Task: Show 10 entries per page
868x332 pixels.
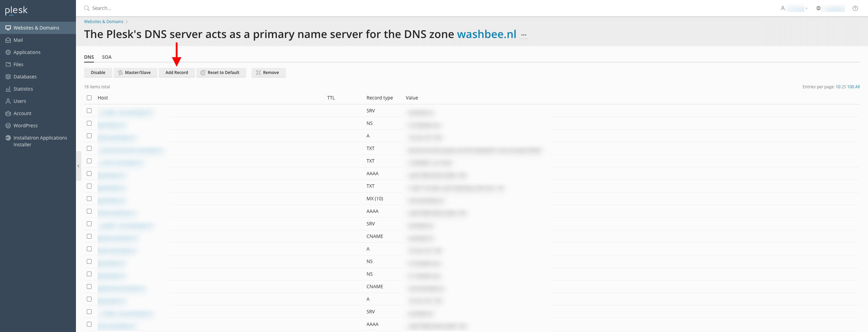Action: tap(838, 87)
